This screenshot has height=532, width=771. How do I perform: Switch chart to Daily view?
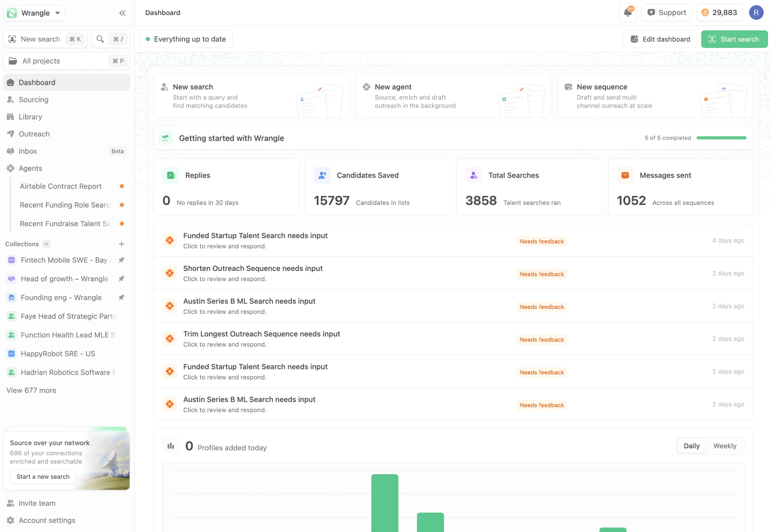692,446
